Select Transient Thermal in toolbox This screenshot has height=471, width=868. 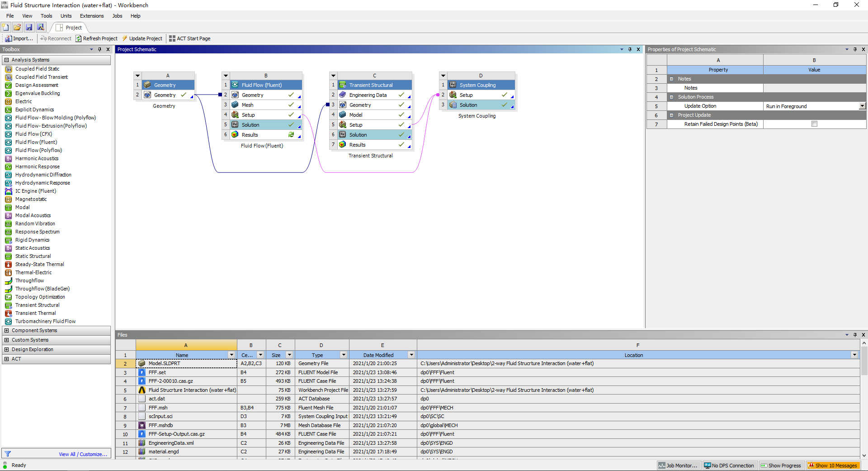coord(35,313)
